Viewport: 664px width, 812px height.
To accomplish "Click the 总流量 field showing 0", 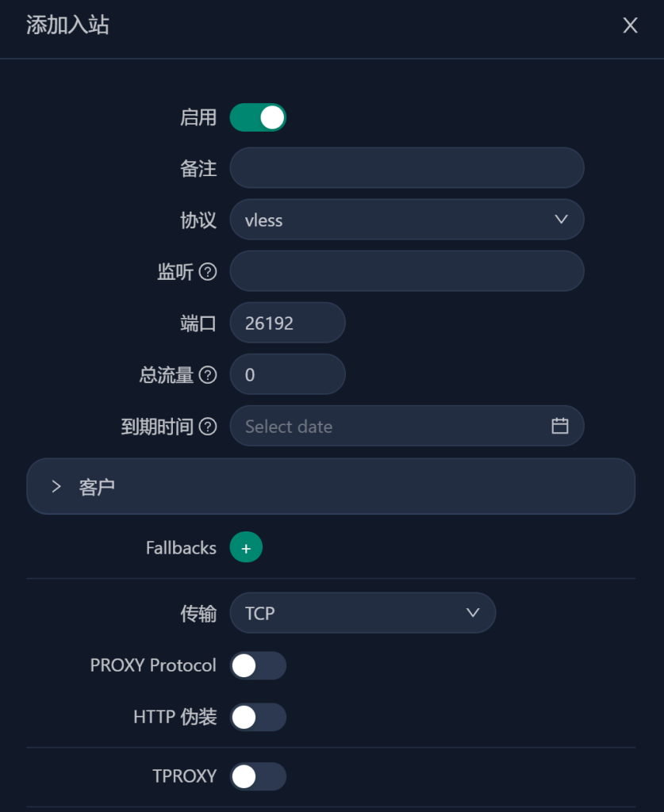I will point(287,374).
